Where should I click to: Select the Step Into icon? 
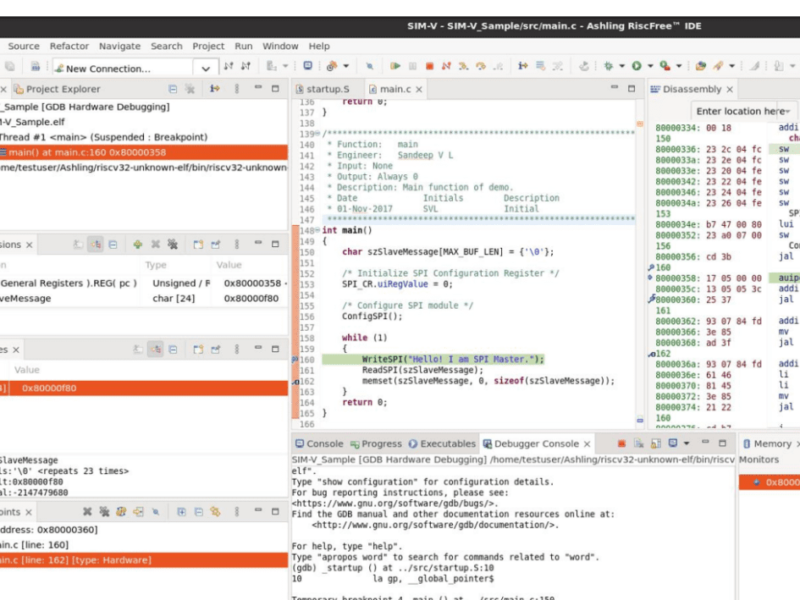click(463, 67)
